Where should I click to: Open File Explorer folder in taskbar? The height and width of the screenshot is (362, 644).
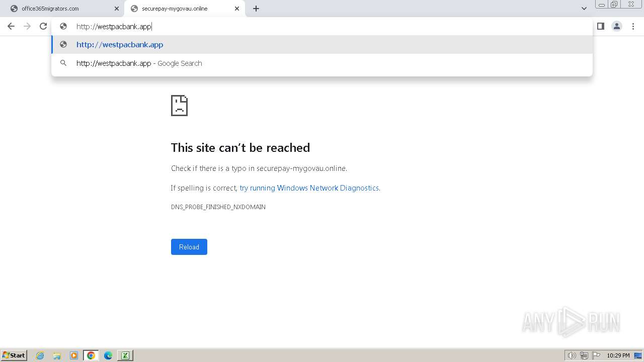[x=57, y=355]
